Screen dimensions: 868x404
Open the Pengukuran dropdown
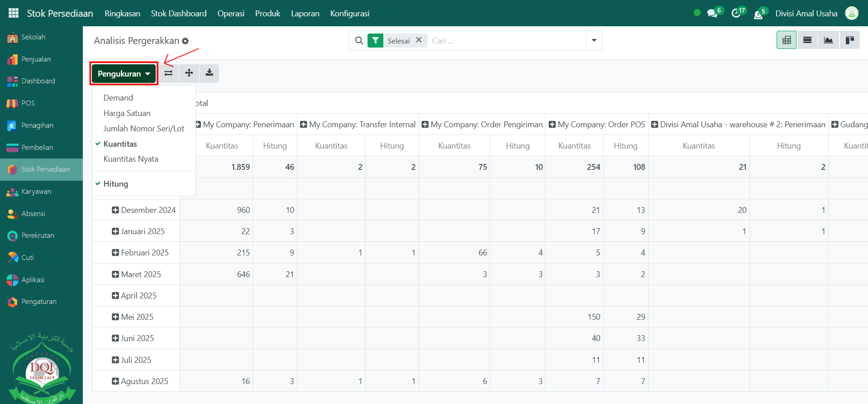[x=124, y=74]
